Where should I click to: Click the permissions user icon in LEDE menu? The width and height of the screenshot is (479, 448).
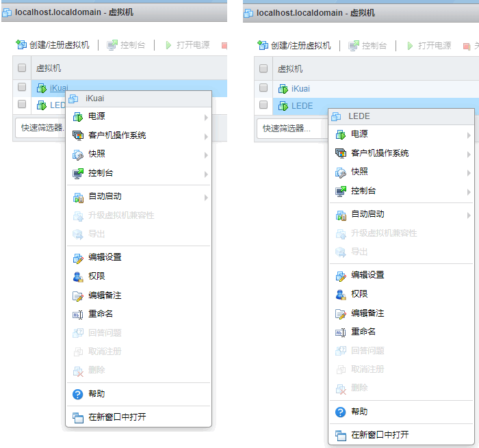pyautogui.click(x=340, y=294)
